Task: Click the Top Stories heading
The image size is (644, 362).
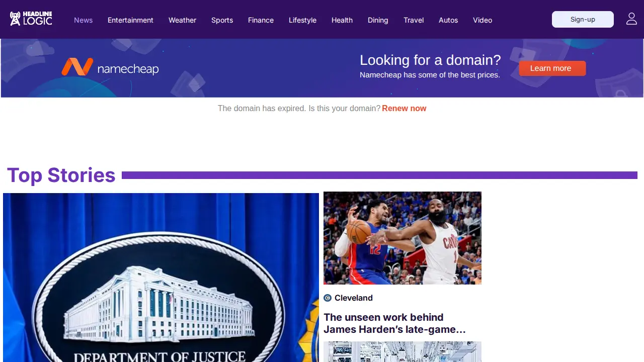Action: (61, 175)
